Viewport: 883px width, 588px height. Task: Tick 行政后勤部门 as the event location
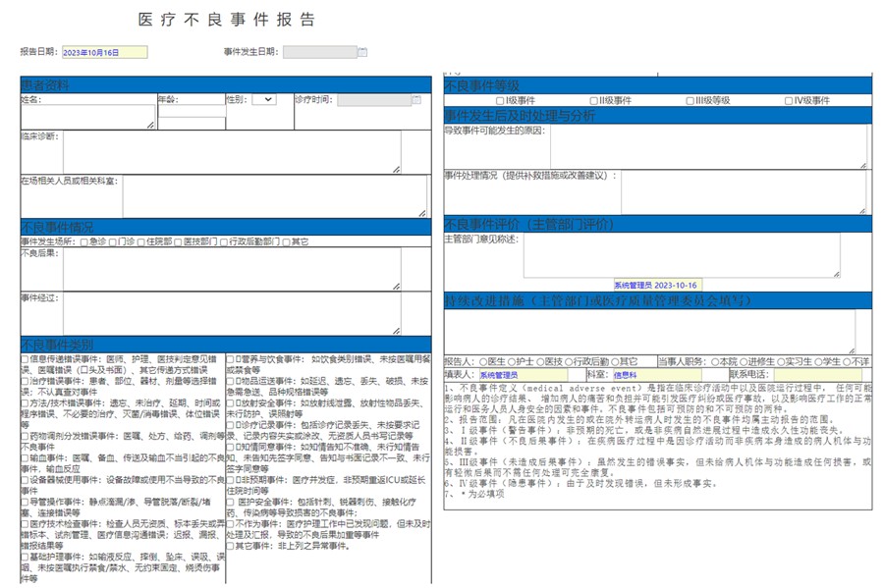[x=224, y=241]
